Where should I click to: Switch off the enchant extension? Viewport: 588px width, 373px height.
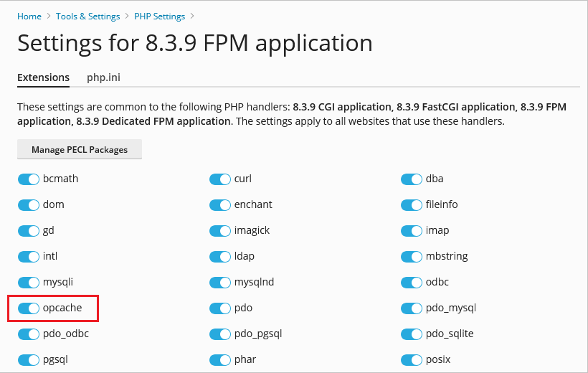[220, 205]
